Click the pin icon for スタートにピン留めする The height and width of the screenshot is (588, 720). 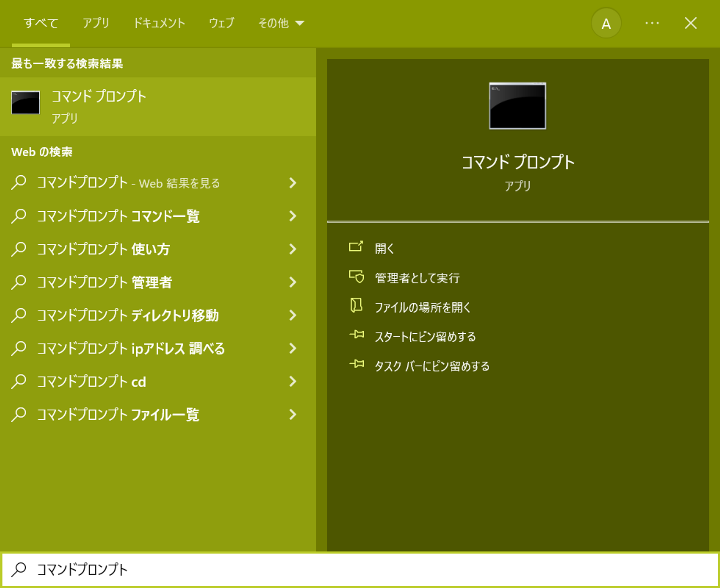tap(356, 334)
